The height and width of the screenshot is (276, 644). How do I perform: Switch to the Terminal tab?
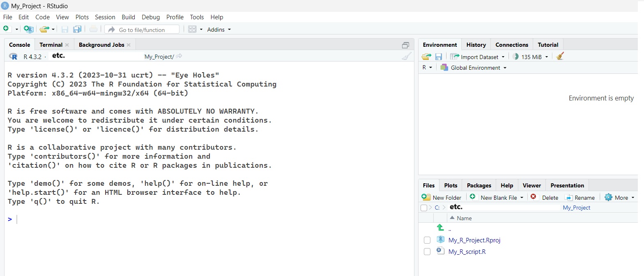(51, 45)
